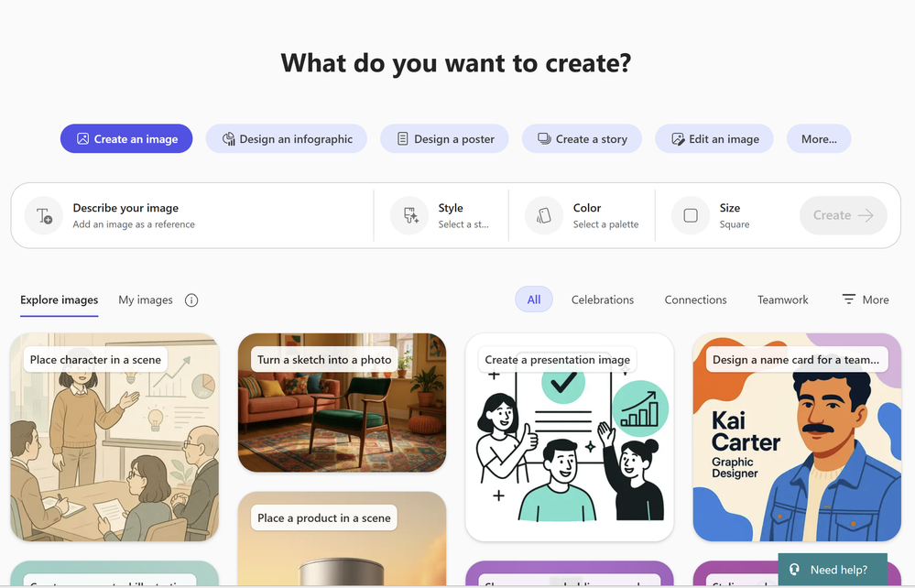915x588 pixels.
Task: Filter images by Teamwork
Action: tap(782, 299)
